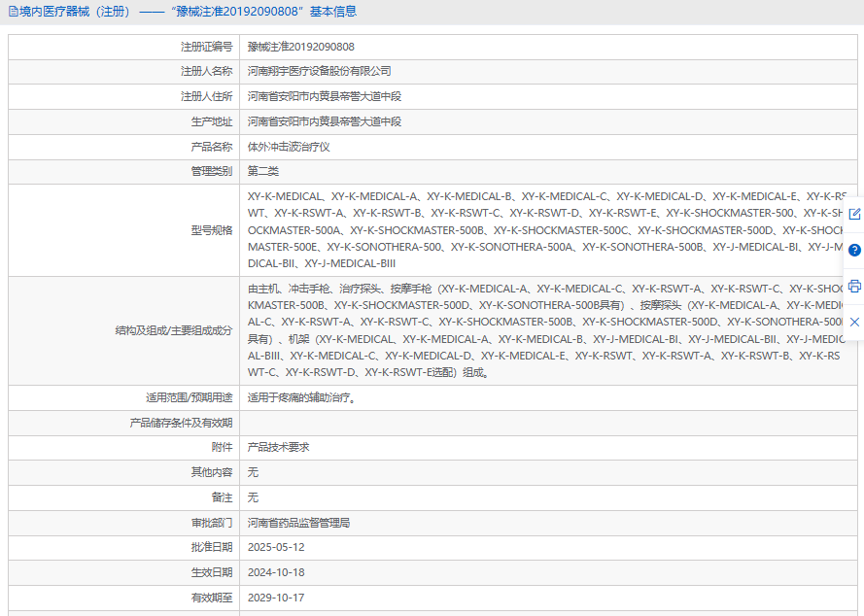864x616 pixels.
Task: Close the side toolbar with X icon
Action: 854,322
